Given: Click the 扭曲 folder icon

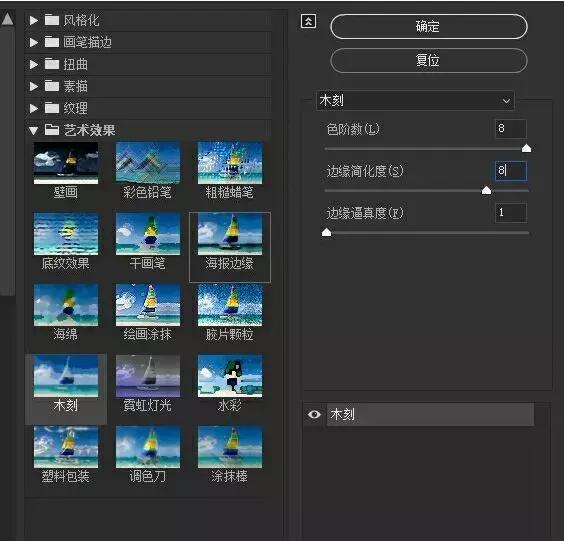Looking at the screenshot, I should pos(52,64).
